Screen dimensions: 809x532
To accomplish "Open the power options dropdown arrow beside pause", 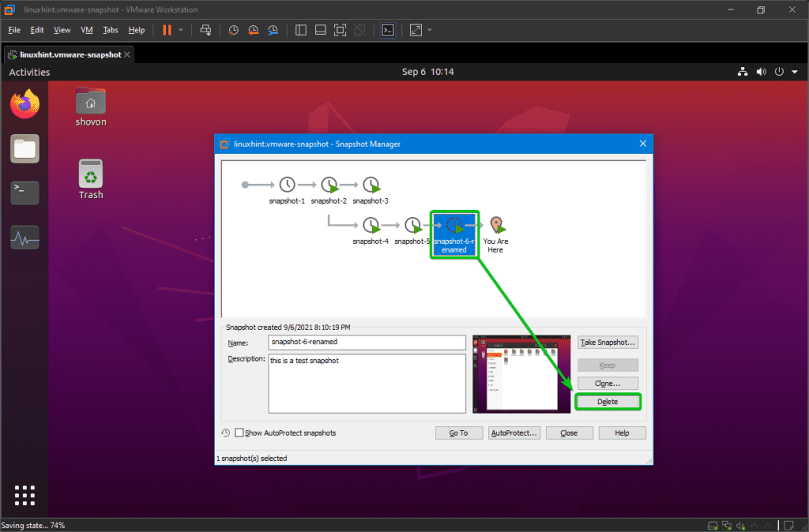I will pyautogui.click(x=181, y=30).
